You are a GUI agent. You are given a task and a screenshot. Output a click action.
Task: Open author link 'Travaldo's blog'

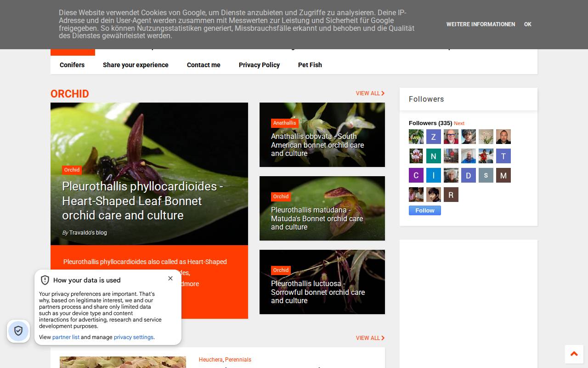coord(88,233)
